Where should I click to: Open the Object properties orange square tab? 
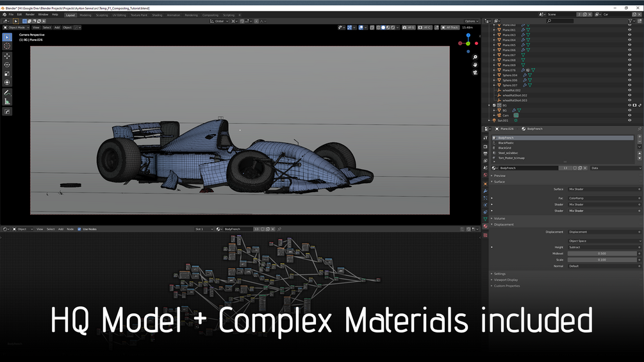[486, 184]
